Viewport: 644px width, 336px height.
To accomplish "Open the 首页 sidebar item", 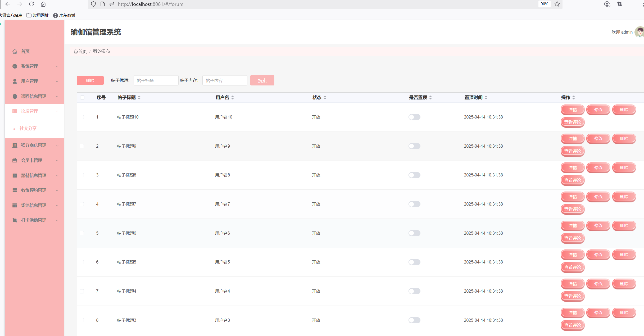I will (25, 51).
